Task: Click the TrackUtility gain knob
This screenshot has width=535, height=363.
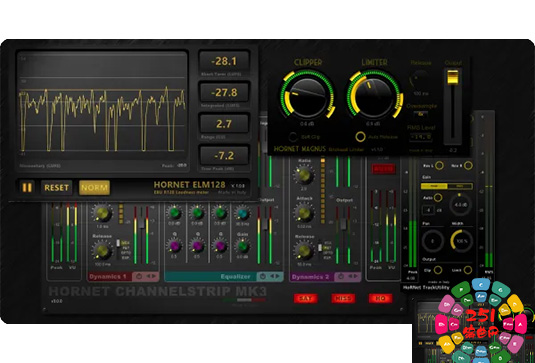Action: pos(461,205)
